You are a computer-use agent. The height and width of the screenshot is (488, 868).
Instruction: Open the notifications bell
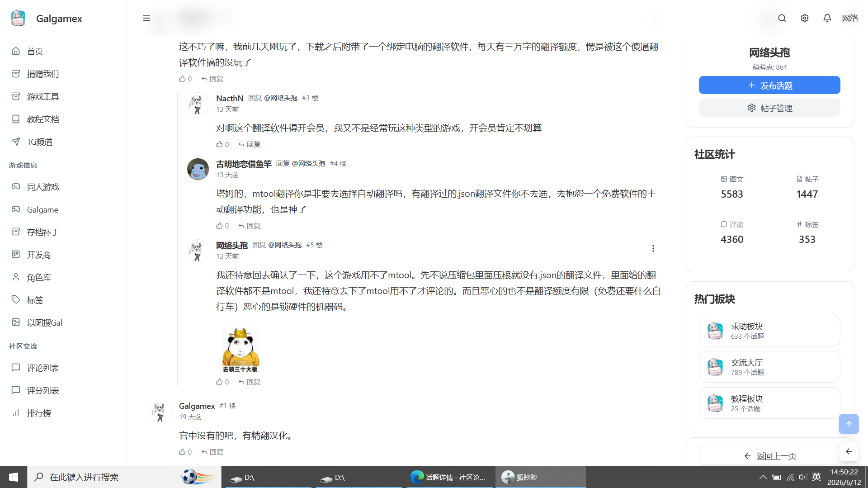[827, 18]
